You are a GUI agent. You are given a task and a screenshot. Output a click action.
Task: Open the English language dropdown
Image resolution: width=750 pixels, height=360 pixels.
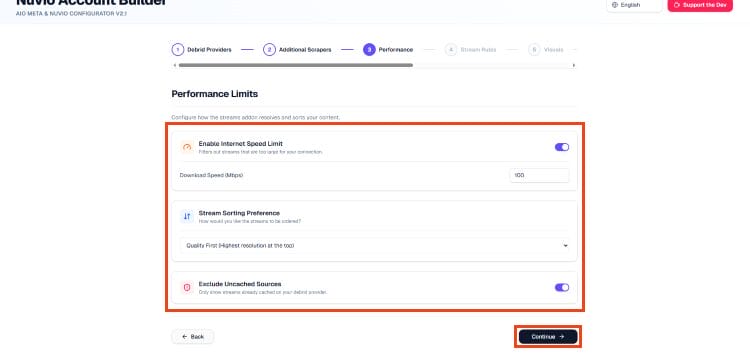click(x=634, y=5)
